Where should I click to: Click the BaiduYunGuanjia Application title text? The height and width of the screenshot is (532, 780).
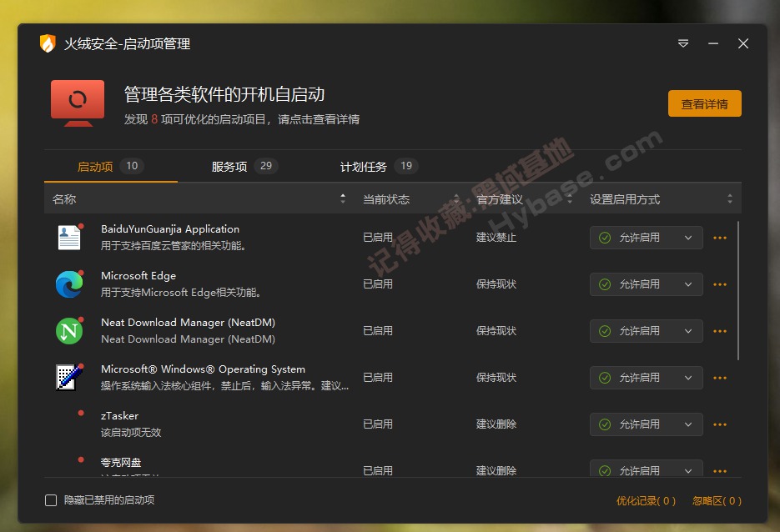click(170, 228)
